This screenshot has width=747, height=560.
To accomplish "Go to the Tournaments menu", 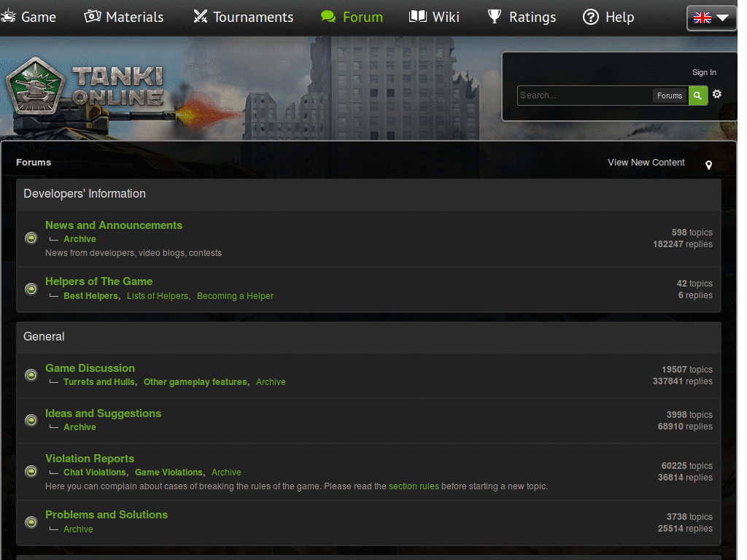I will point(253,17).
